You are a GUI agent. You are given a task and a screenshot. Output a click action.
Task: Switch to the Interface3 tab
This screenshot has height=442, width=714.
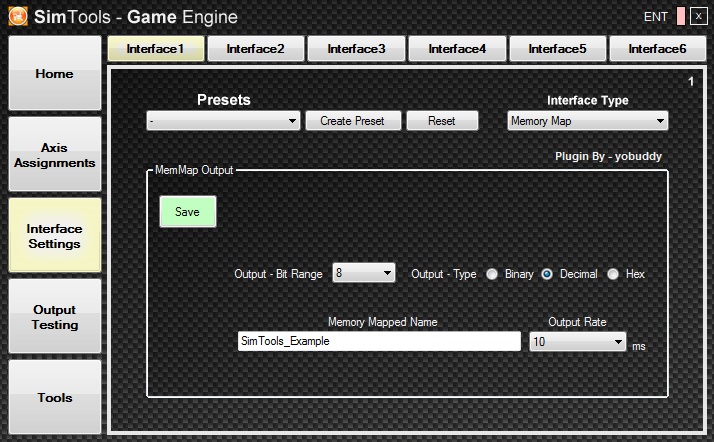pos(356,48)
